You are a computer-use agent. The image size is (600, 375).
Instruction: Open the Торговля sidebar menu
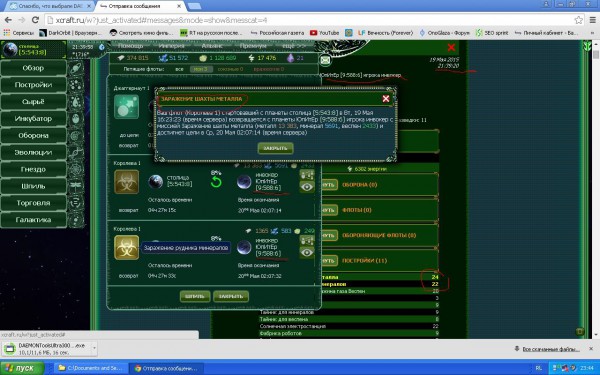pos(33,203)
